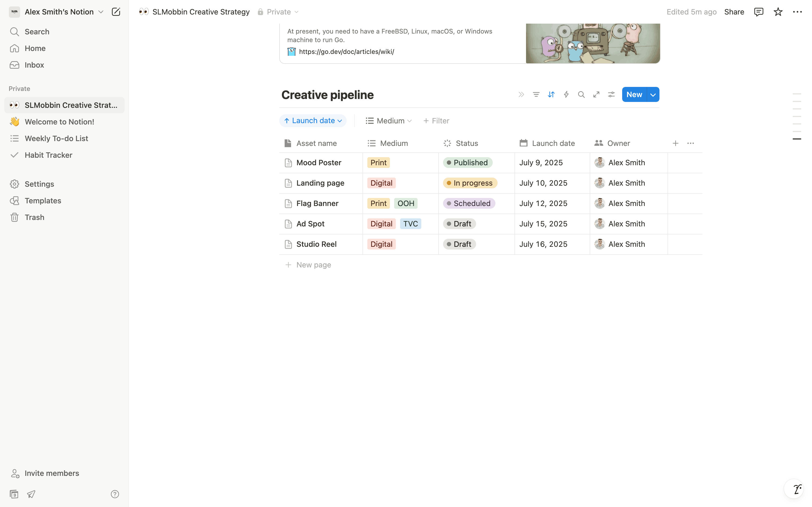The width and height of the screenshot is (812, 507).
Task: Open the database sort icon
Action: (x=551, y=94)
